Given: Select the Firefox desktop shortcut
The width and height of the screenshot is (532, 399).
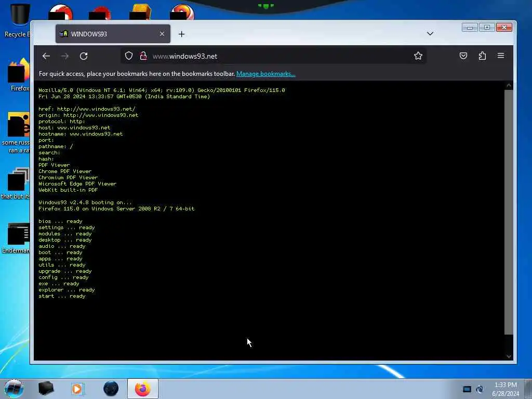Looking at the screenshot, I should click(19, 75).
